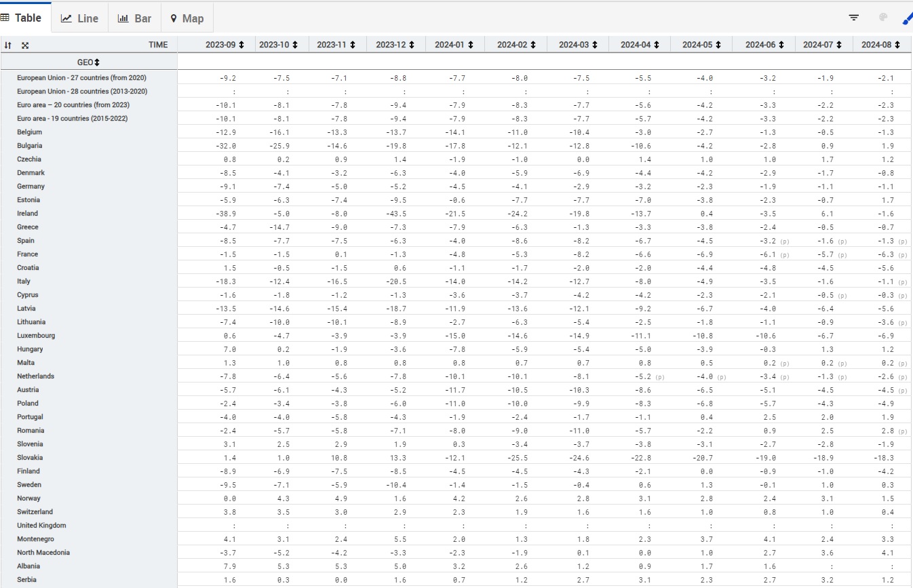Click sort arrow on 2024-02 column

(x=532, y=45)
